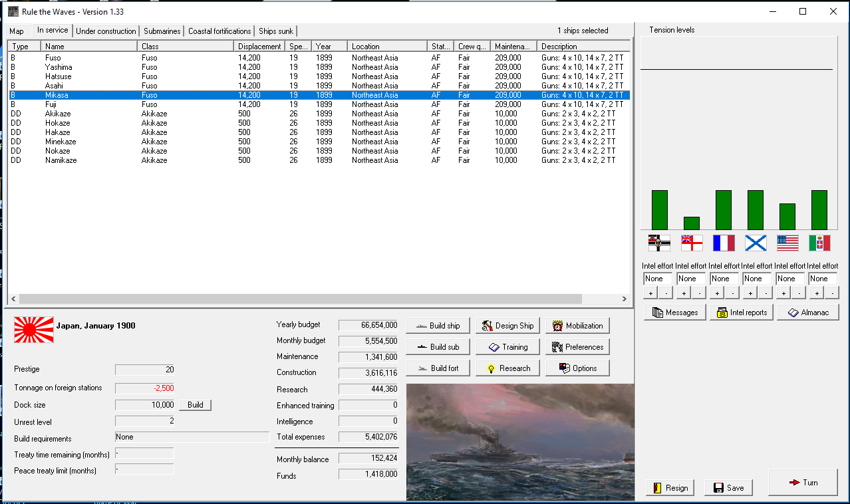Image resolution: width=850 pixels, height=504 pixels.
Task: Sort ship list by Year column
Action: [330, 47]
